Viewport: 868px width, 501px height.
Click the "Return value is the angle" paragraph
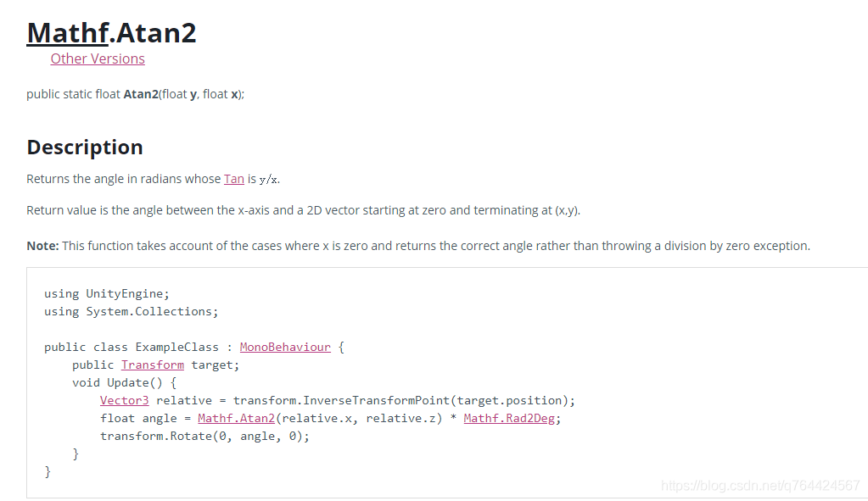[x=303, y=210]
